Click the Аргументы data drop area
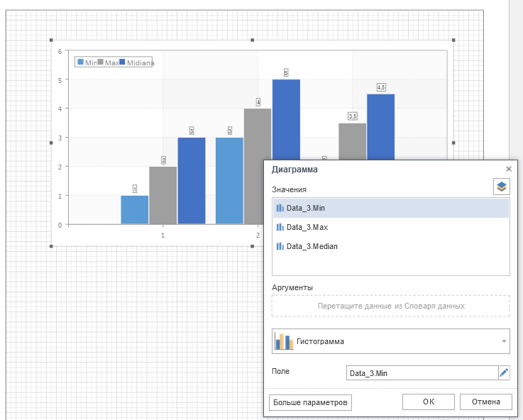 (390, 306)
